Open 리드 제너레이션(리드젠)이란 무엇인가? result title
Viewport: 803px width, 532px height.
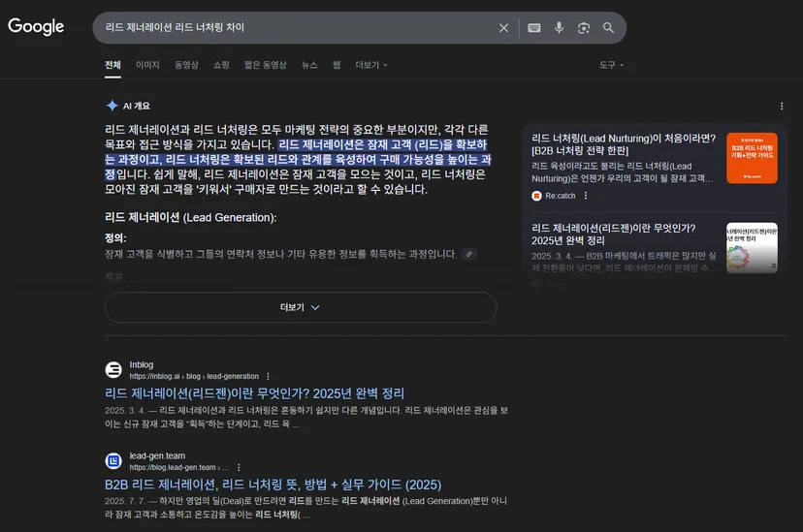coord(254,393)
